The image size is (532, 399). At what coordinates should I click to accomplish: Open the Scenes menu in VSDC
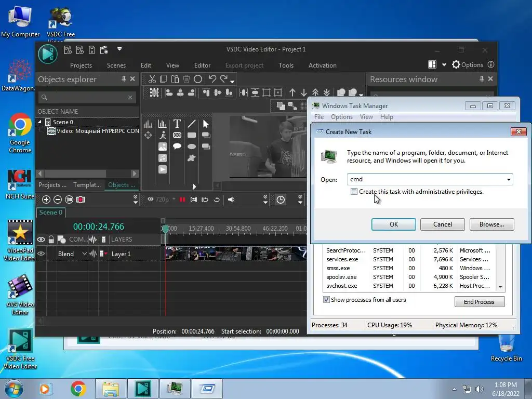click(116, 65)
